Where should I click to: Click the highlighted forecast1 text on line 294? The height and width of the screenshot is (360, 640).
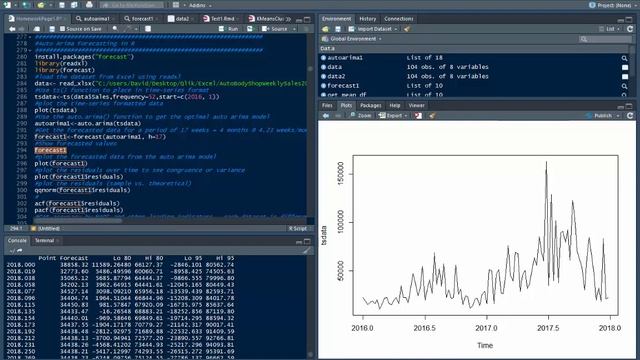pos(50,150)
